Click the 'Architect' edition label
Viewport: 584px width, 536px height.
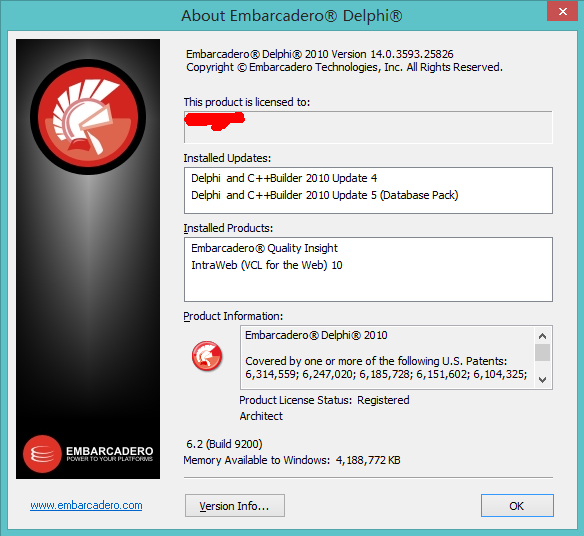261,416
